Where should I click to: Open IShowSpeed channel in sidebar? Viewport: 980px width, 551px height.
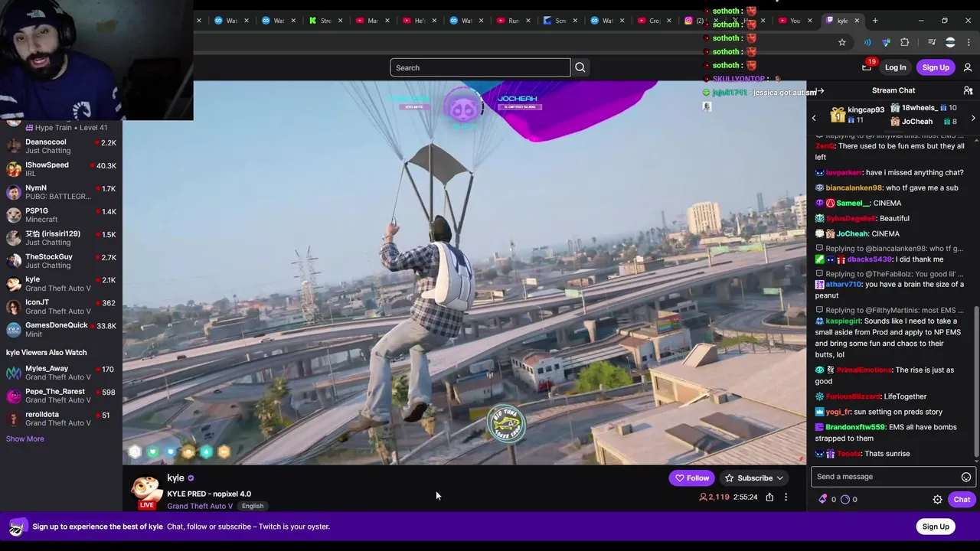click(61, 169)
